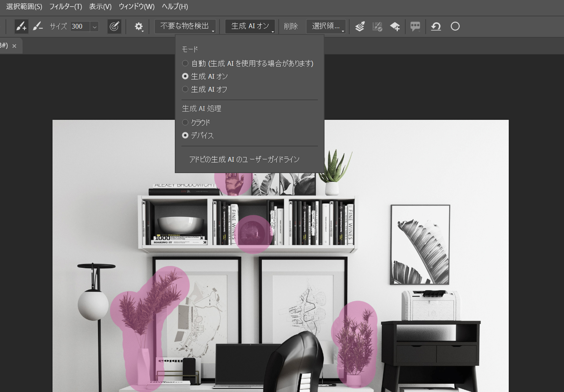Open アドビの生成 AI のユーザーガイドライン link
The width and height of the screenshot is (564, 392).
coord(244,159)
